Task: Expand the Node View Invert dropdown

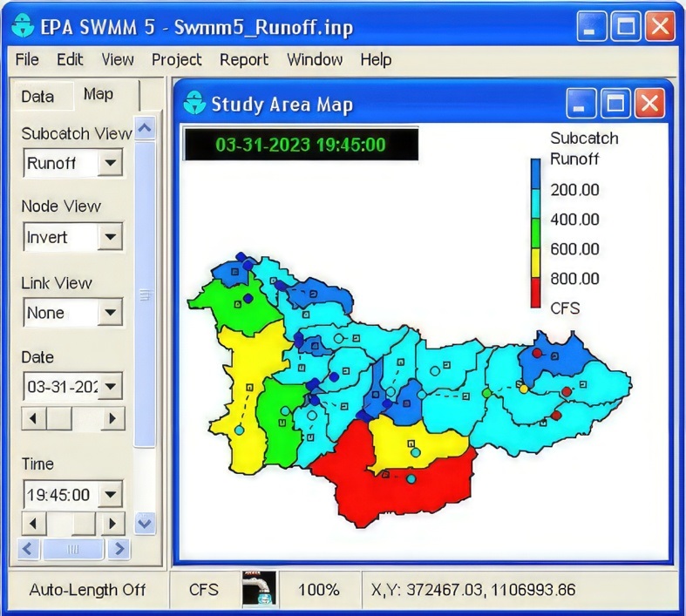Action: pos(110,237)
